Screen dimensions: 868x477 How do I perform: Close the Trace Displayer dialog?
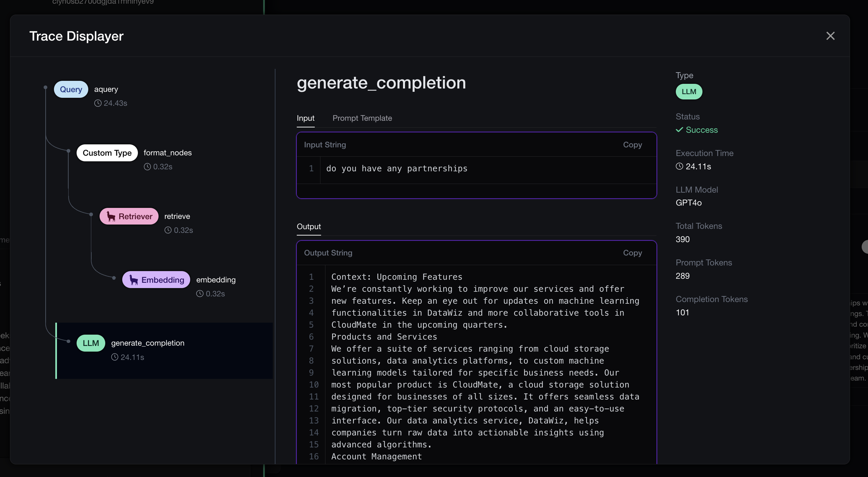click(x=830, y=36)
